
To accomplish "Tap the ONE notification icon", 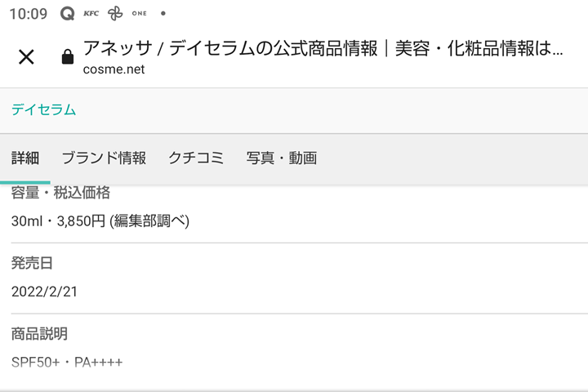I will (x=140, y=14).
